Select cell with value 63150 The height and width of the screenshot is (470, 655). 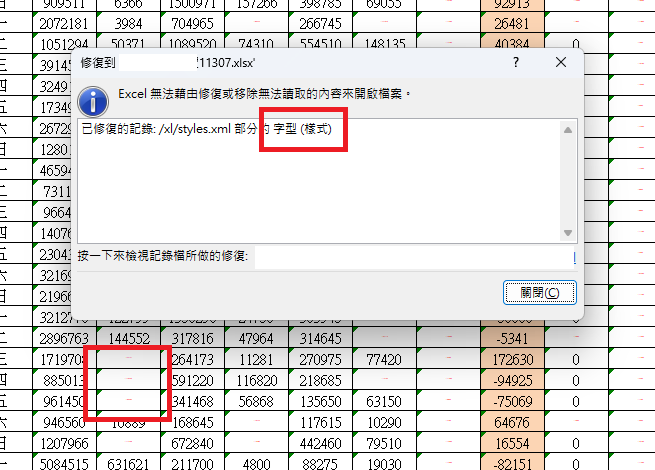coord(384,401)
